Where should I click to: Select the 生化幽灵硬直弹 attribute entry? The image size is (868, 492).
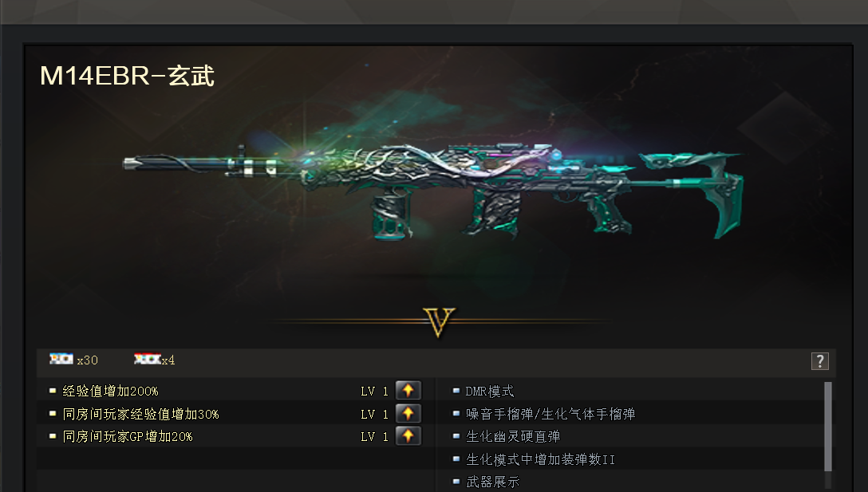(513, 437)
